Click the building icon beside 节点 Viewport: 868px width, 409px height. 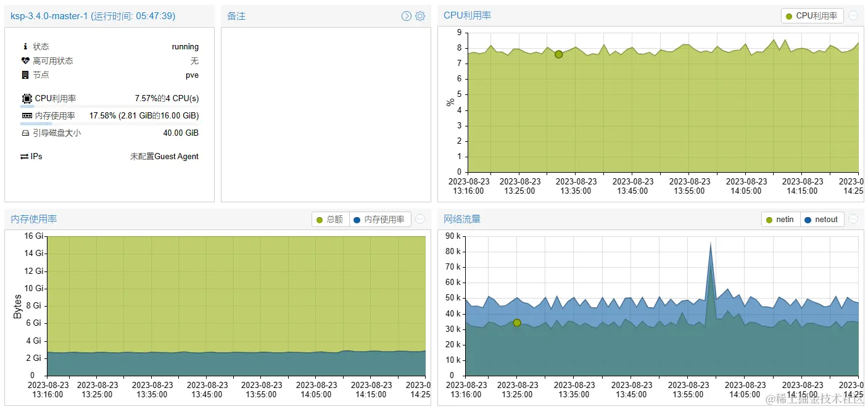click(25, 75)
